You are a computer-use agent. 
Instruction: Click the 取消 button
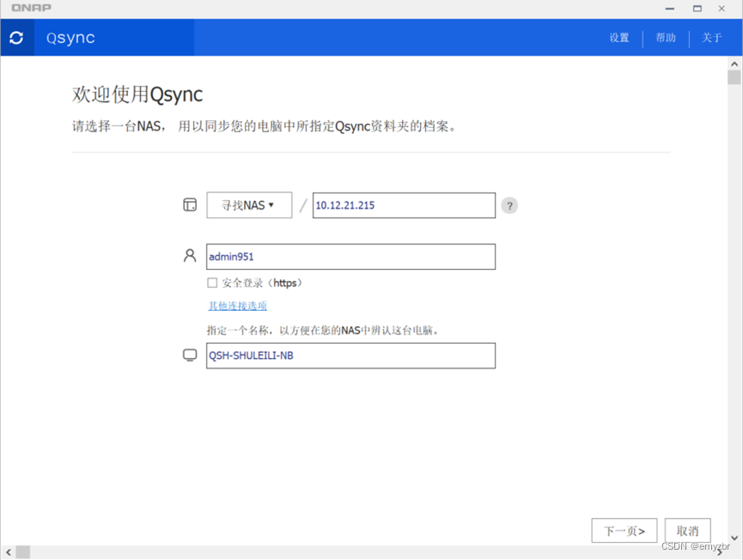(x=687, y=531)
